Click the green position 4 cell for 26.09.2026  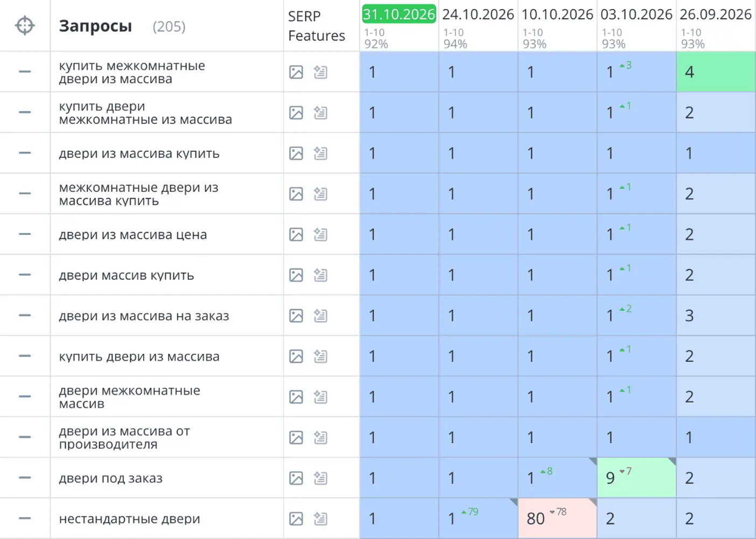click(716, 72)
